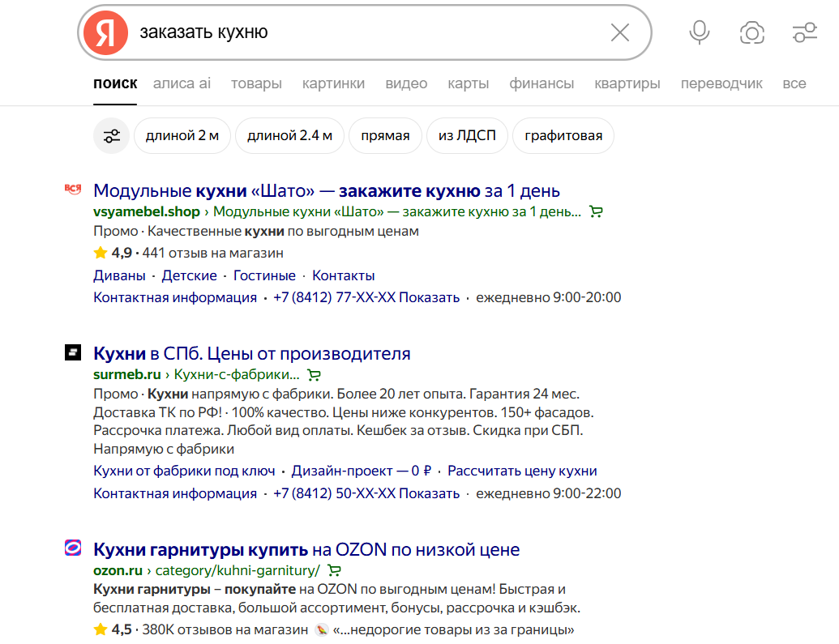Click the "Напрямую с фабрики" snippet line

coord(164,450)
